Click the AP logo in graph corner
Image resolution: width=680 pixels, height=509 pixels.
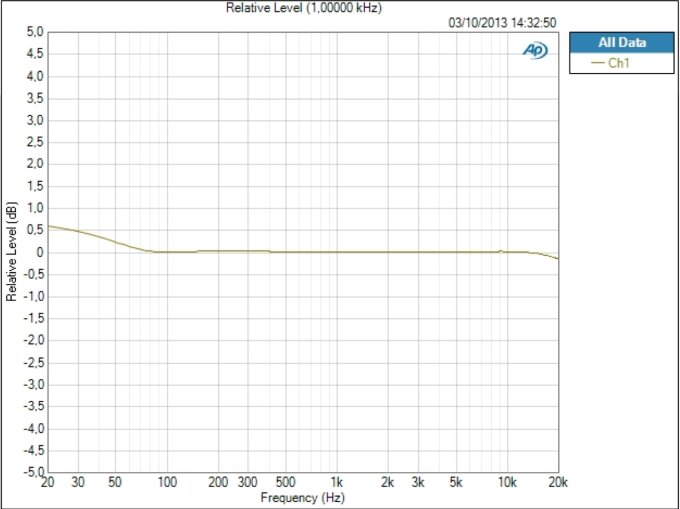pos(535,50)
